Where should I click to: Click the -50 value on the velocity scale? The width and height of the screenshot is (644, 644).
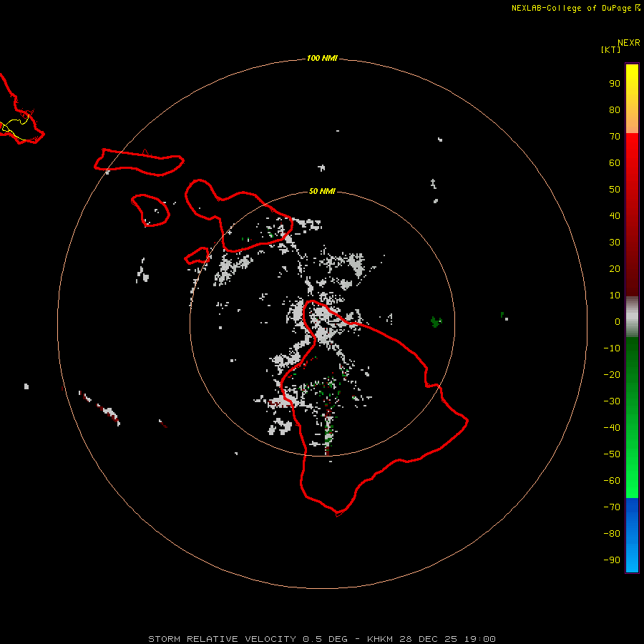[612, 454]
